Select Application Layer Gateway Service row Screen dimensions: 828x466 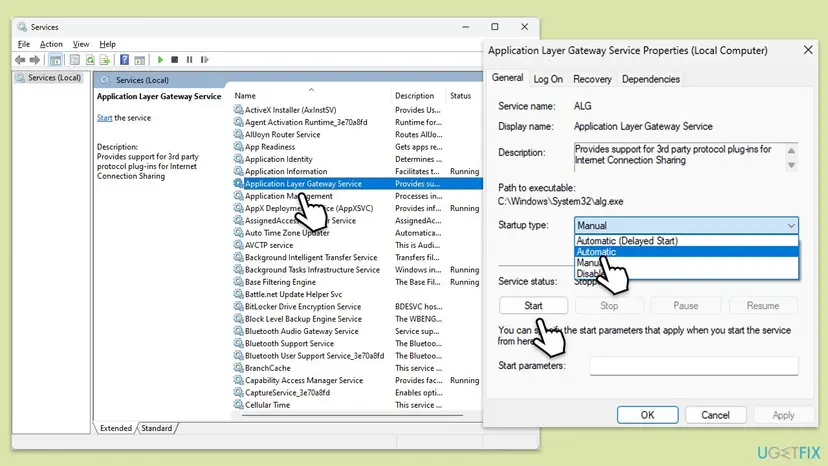tap(357, 184)
